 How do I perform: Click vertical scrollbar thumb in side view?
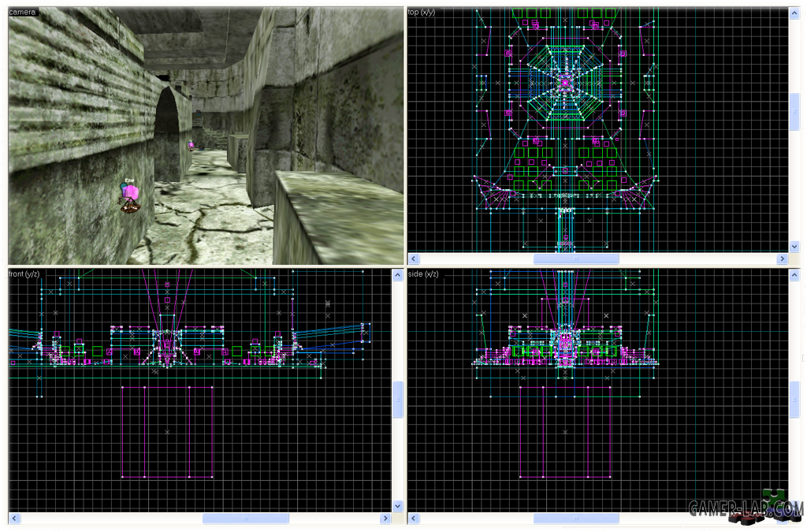(794, 400)
